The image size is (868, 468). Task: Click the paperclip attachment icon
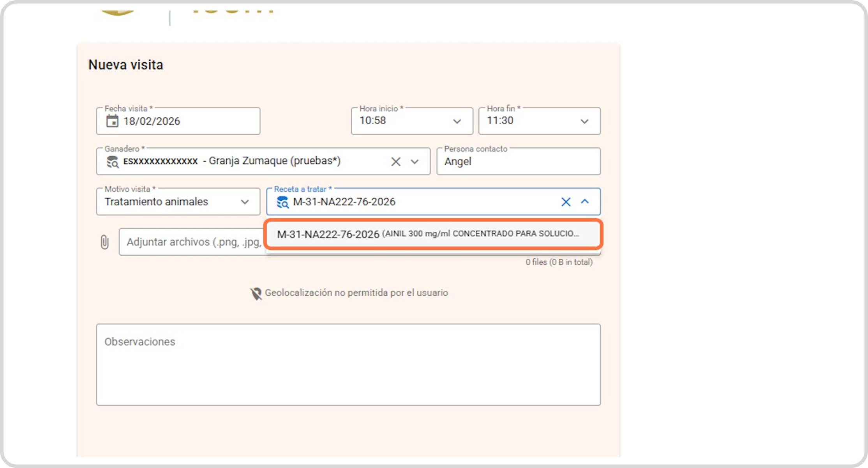(104, 242)
